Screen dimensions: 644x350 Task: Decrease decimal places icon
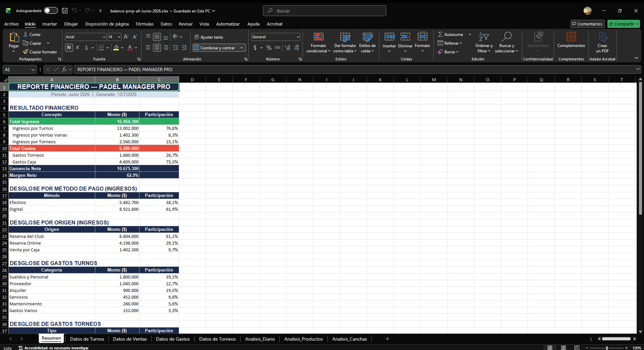[296, 48]
